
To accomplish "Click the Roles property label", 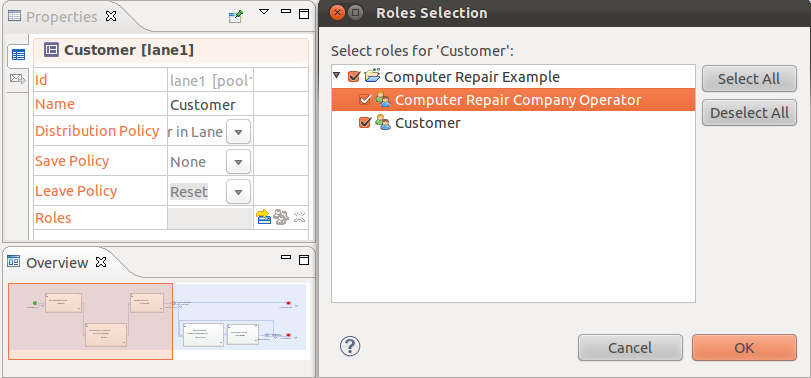I will coord(53,218).
